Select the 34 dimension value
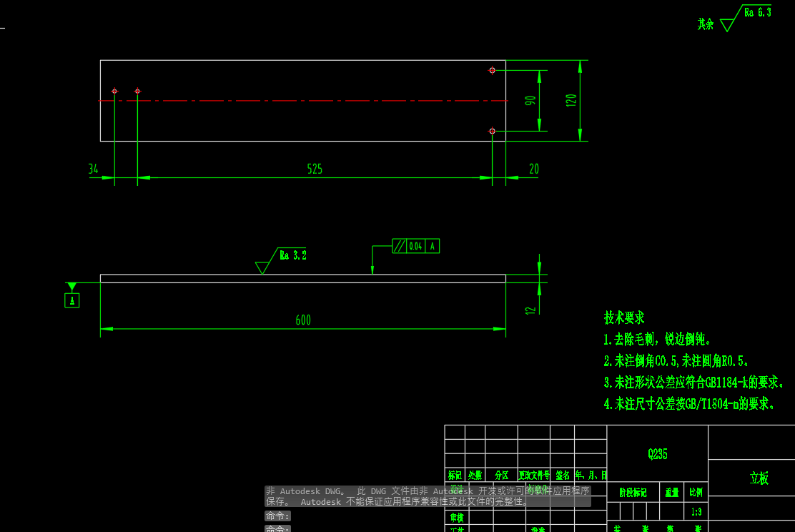 (93, 169)
